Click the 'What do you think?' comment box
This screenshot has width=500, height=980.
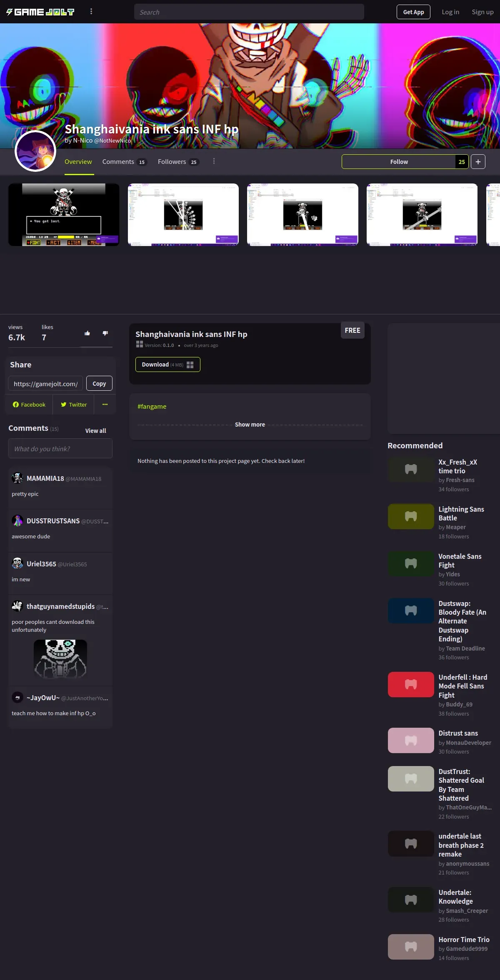60,449
